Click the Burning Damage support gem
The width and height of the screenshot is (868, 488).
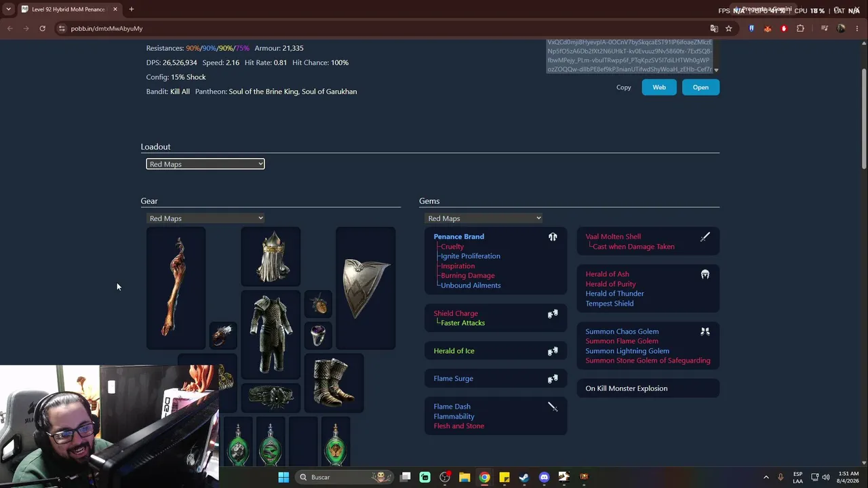pos(468,276)
